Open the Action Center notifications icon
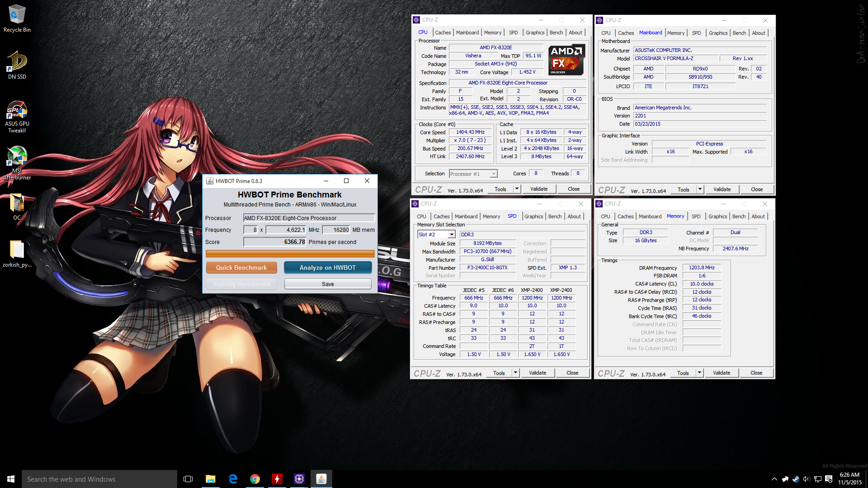The height and width of the screenshot is (488, 868). [x=829, y=479]
